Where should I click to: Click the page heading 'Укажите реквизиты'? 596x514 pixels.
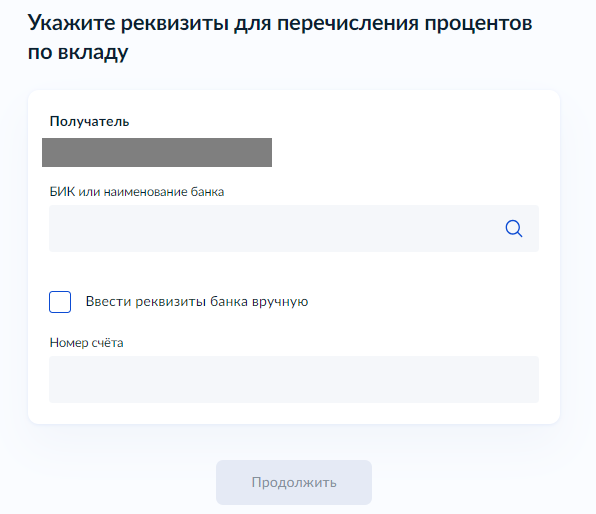(128, 23)
